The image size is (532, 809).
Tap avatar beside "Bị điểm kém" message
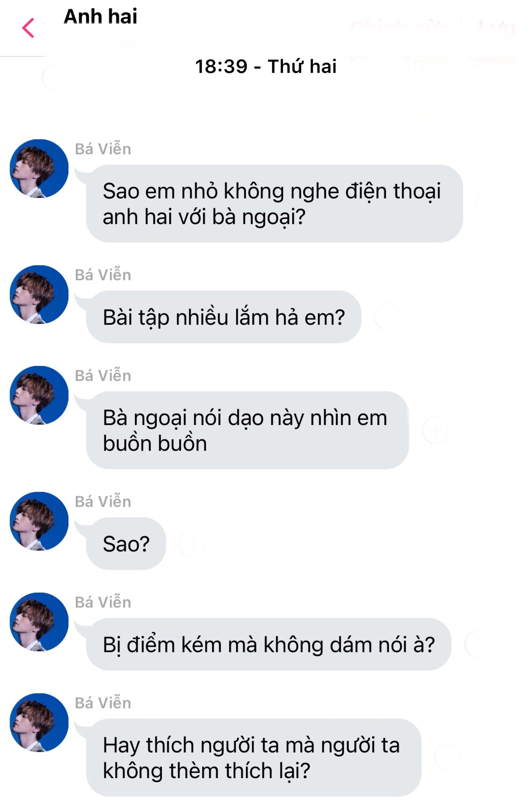39,622
